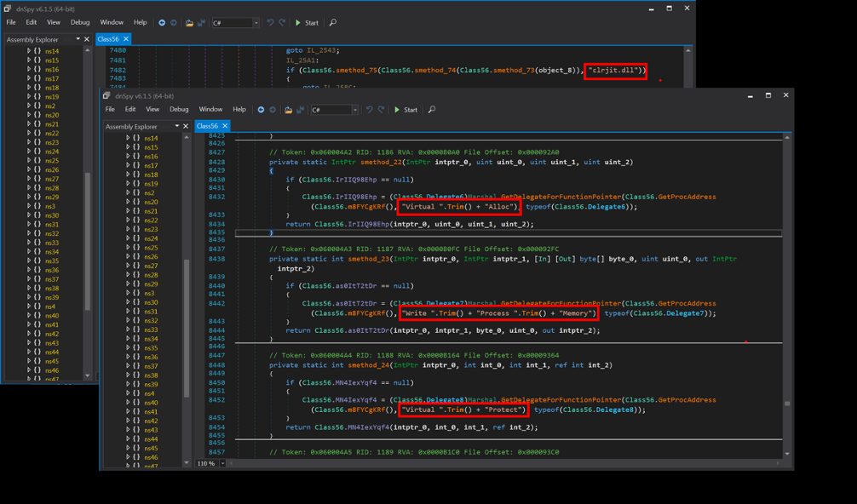Image resolution: width=857 pixels, height=504 pixels.
Task: Open View menu in back window
Action: (53, 23)
